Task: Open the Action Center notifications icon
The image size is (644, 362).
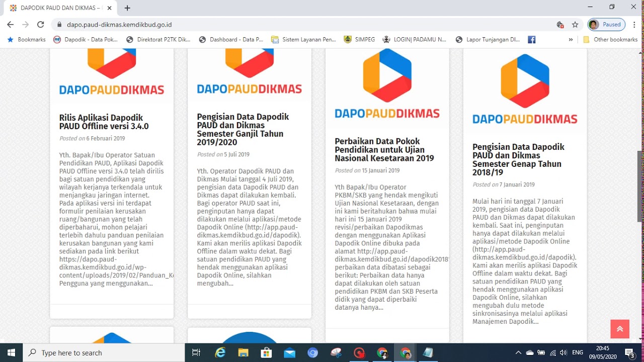Action: [x=629, y=353]
